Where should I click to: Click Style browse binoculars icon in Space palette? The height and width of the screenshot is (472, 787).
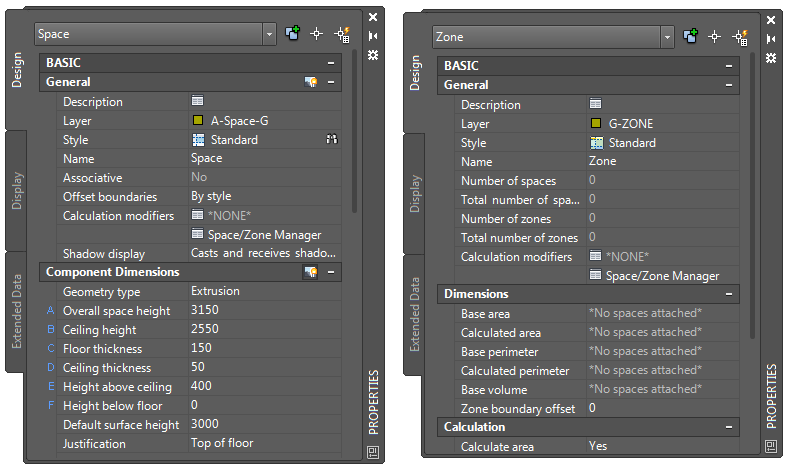click(x=332, y=140)
